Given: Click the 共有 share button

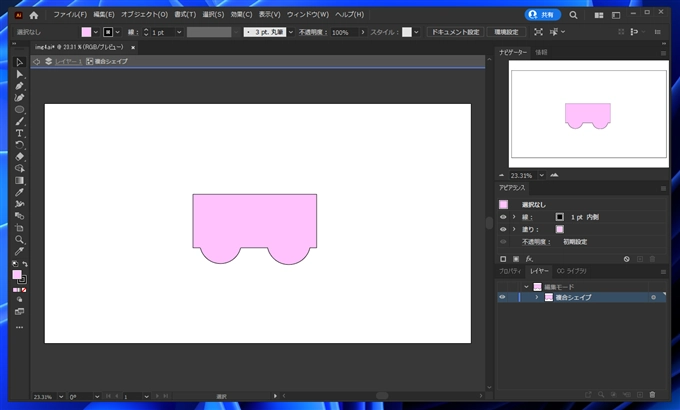Looking at the screenshot, I should [543, 15].
